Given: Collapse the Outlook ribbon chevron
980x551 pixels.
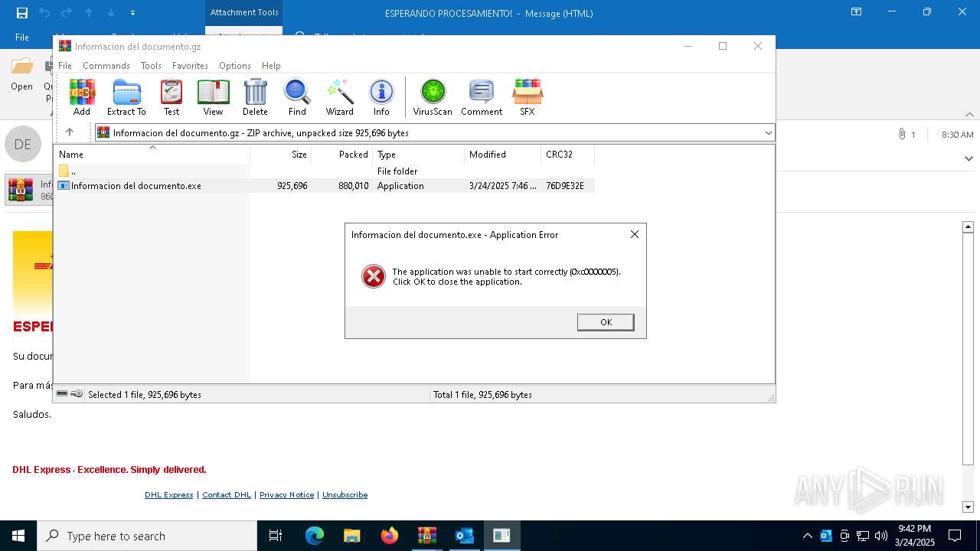Looking at the screenshot, I should tap(969, 114).
